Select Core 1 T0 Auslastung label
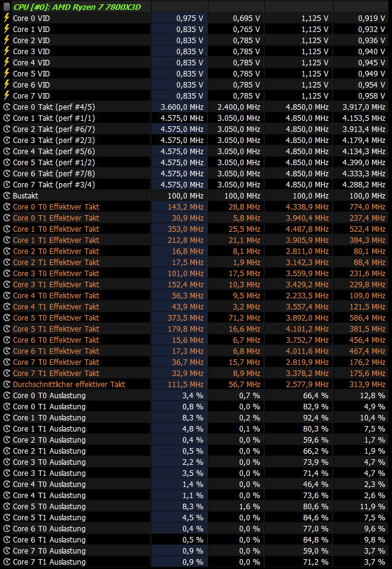This screenshot has height=569, width=392. 49,418
